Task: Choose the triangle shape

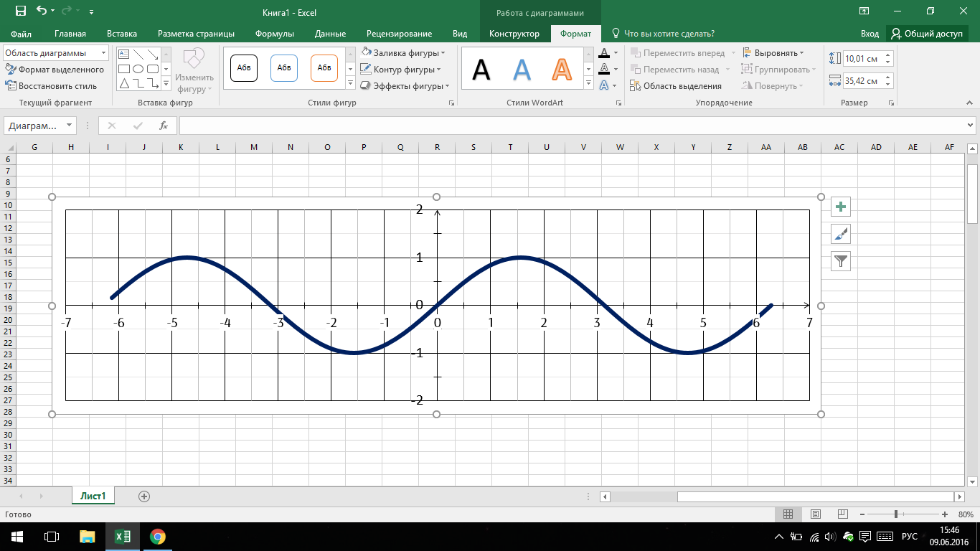Action: (123, 83)
